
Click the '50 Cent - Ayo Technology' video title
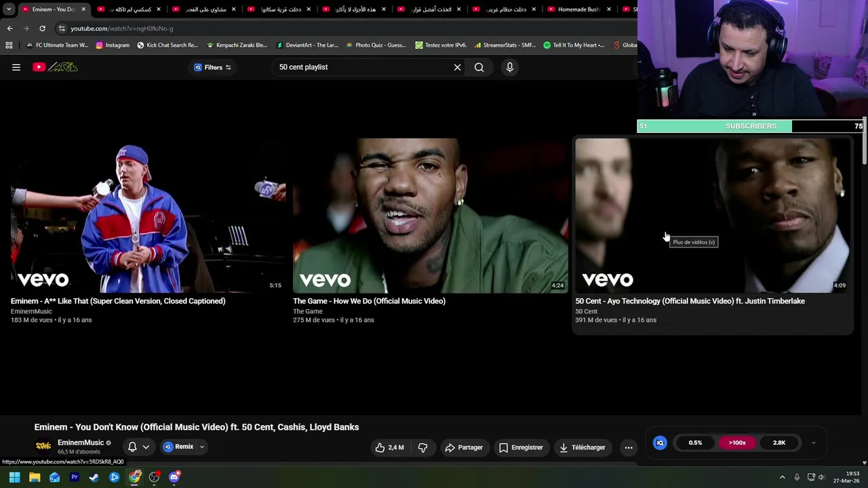[690, 301]
